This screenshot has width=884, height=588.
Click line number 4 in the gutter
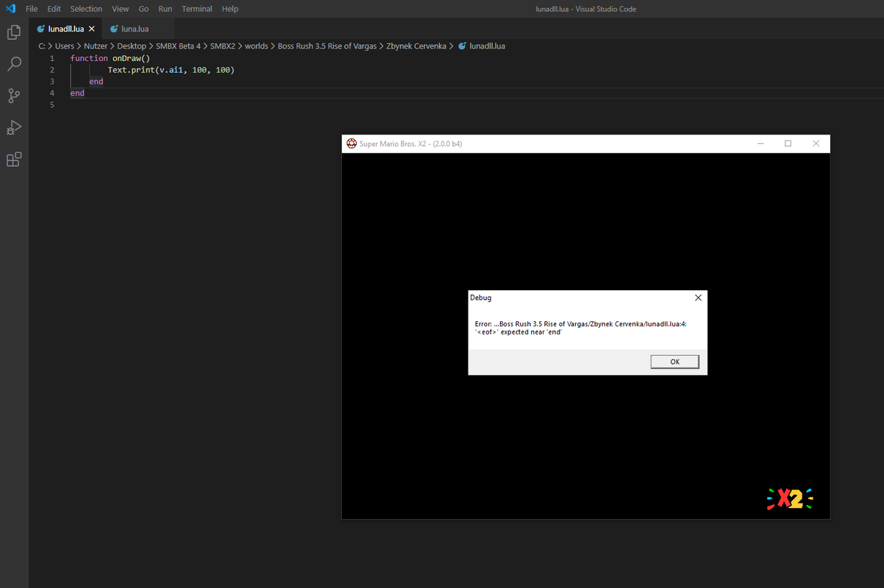pyautogui.click(x=52, y=93)
